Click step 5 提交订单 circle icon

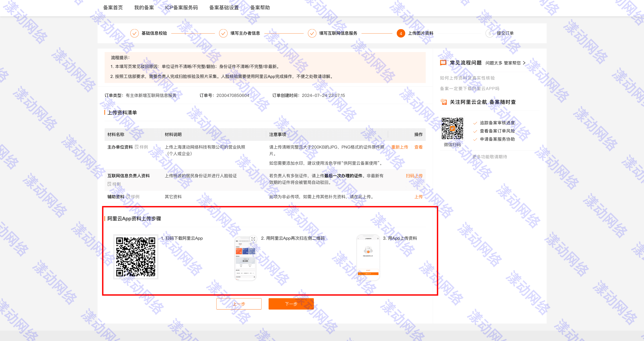(x=490, y=33)
